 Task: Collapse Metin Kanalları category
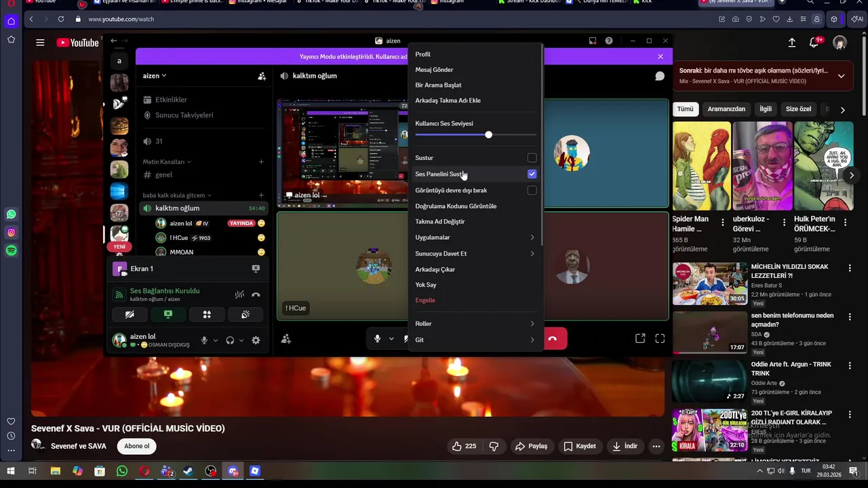point(167,162)
